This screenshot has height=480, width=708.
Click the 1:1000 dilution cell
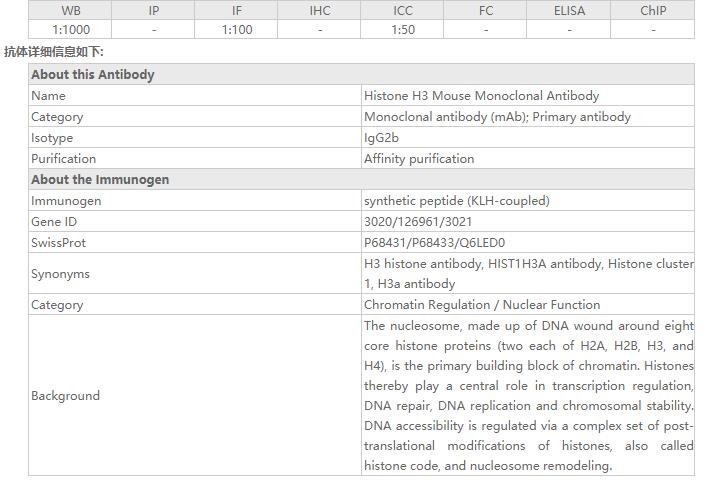[70, 30]
